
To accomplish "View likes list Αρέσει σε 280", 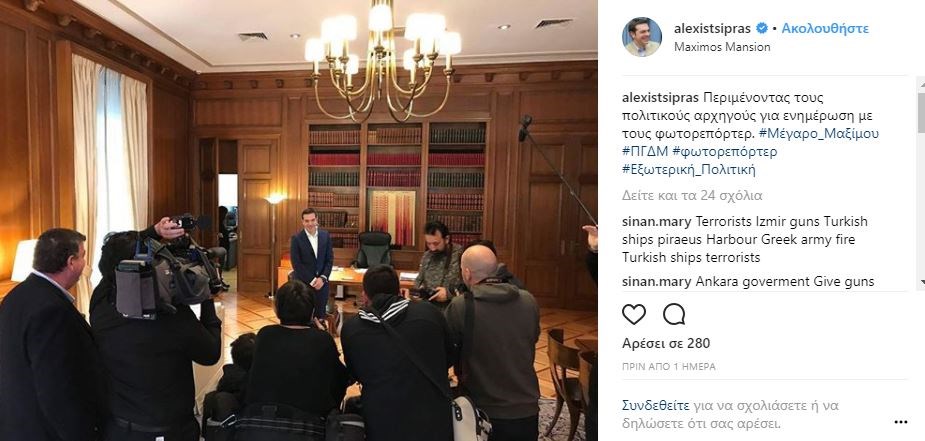I will [x=666, y=343].
